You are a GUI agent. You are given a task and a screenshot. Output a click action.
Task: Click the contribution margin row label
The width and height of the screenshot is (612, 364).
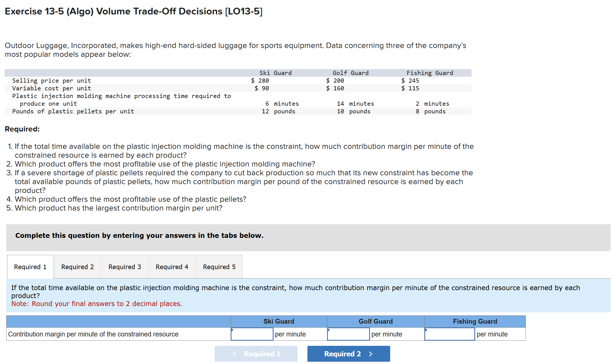94,334
